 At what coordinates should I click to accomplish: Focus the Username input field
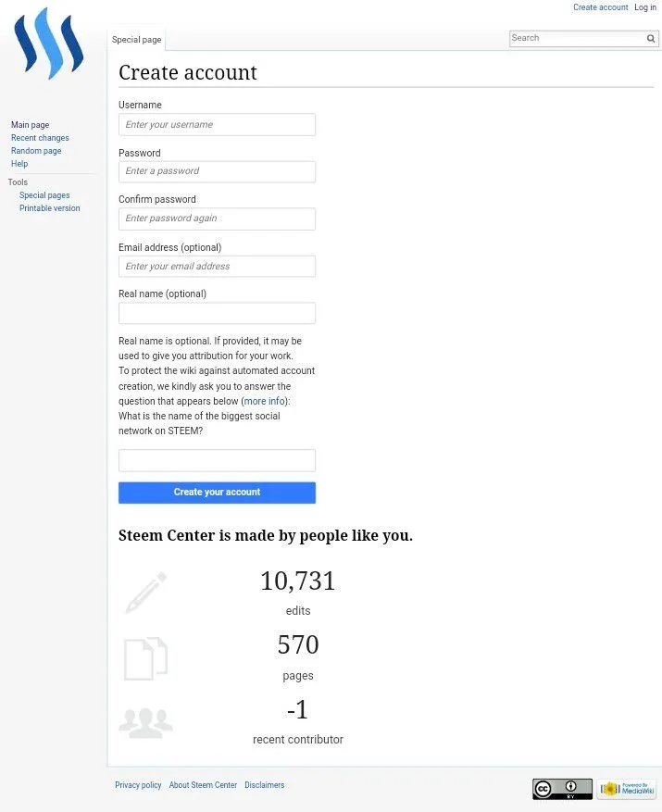217,125
